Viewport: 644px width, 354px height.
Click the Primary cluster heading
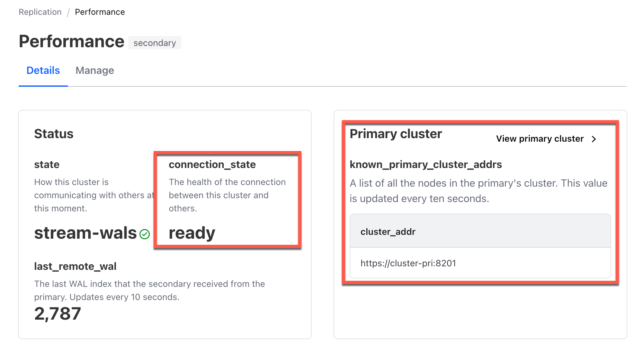click(x=396, y=134)
